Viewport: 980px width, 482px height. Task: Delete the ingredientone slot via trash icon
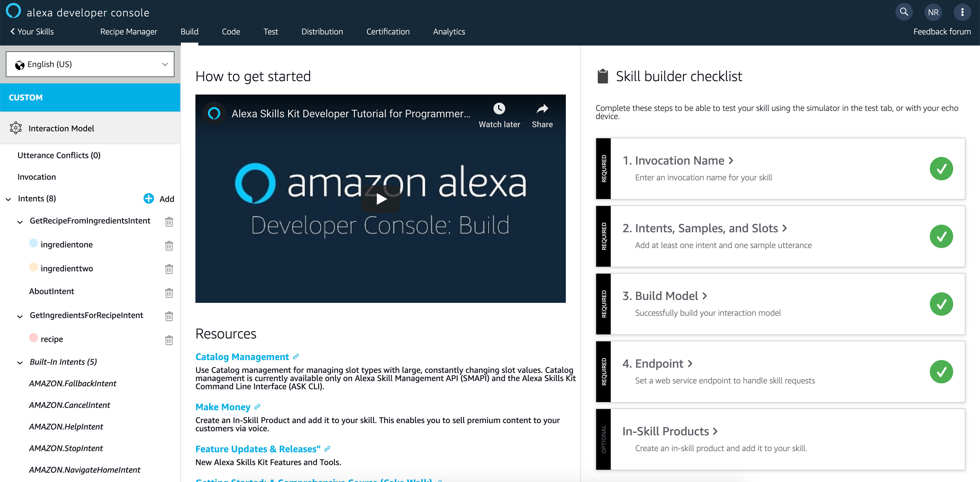[169, 245]
